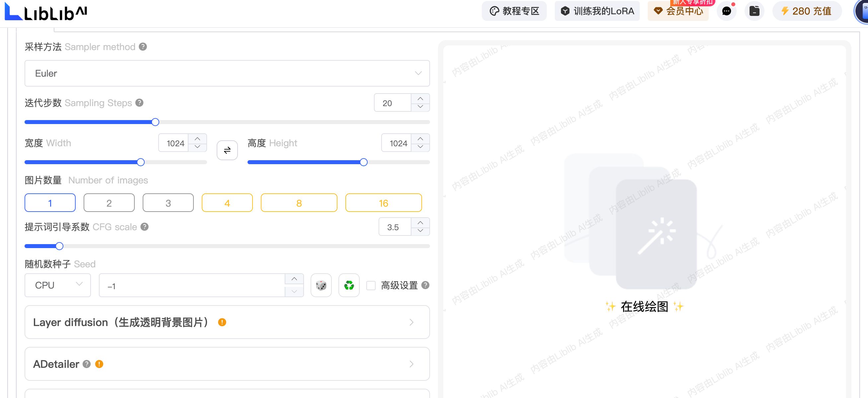Screen dimensions: 868x398
Task: Click the 会员中心 member center button
Action: coord(678,11)
